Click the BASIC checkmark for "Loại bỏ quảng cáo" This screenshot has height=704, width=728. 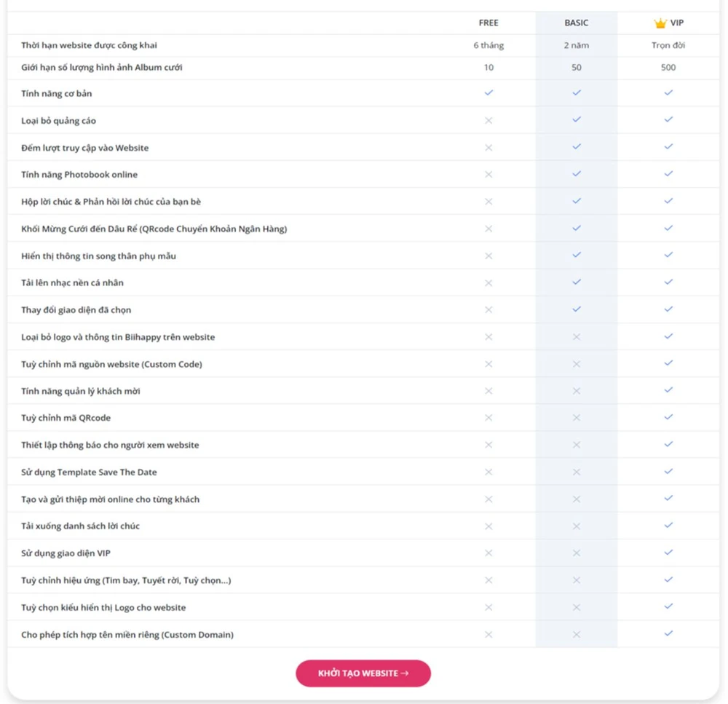pos(576,120)
